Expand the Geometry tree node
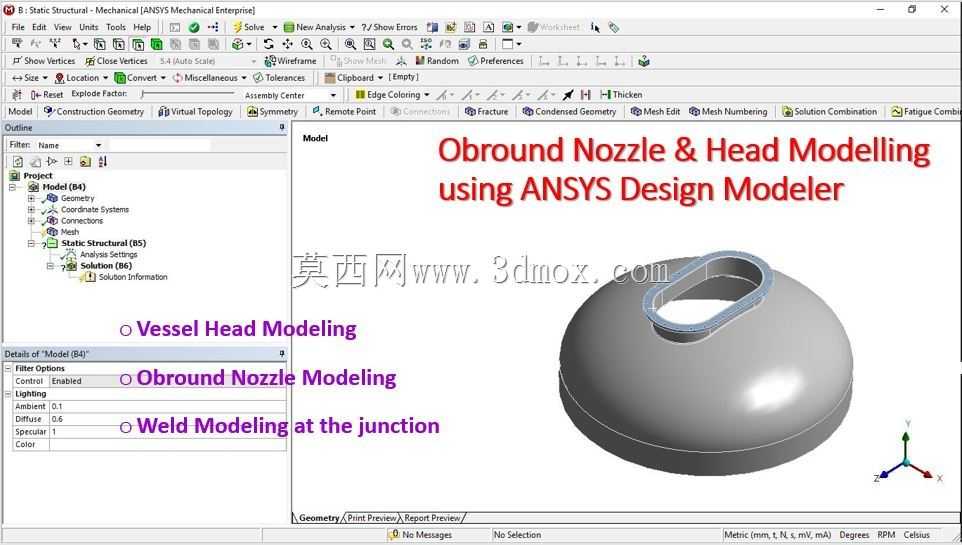 [31, 198]
